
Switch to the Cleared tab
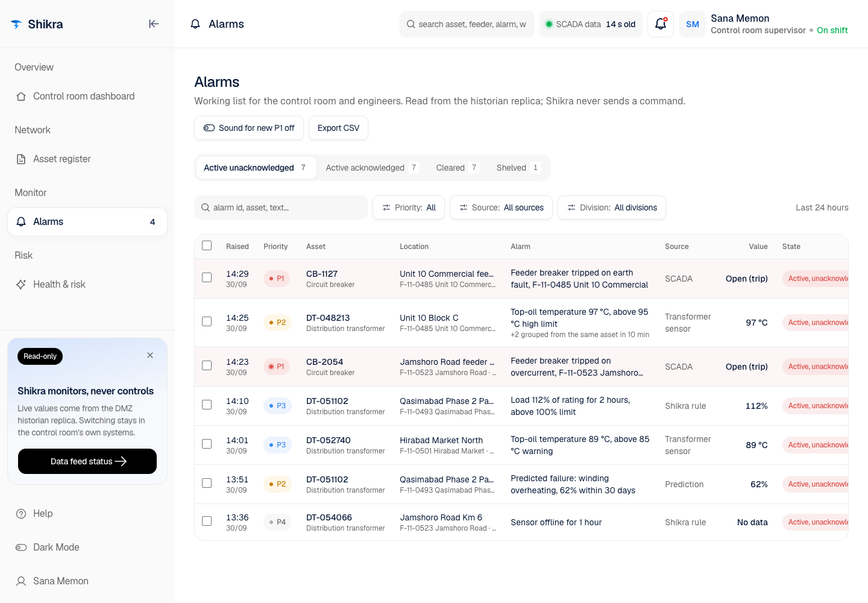(458, 168)
